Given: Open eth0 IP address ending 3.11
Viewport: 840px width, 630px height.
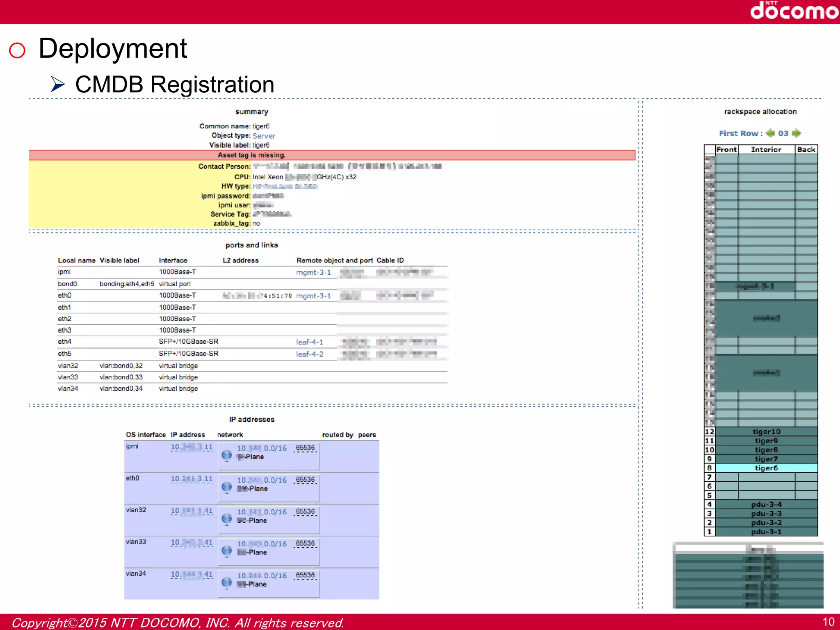Looking at the screenshot, I should pos(192,479).
